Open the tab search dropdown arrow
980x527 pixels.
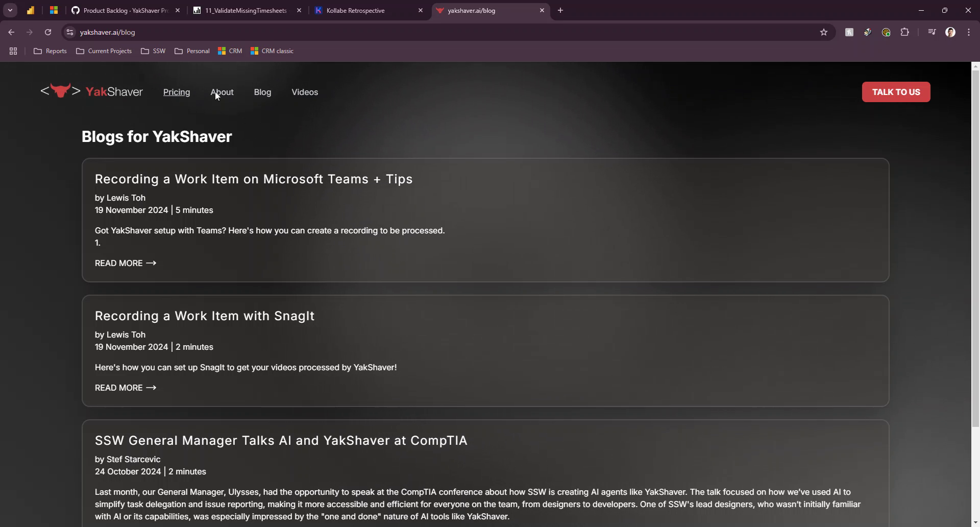10,10
